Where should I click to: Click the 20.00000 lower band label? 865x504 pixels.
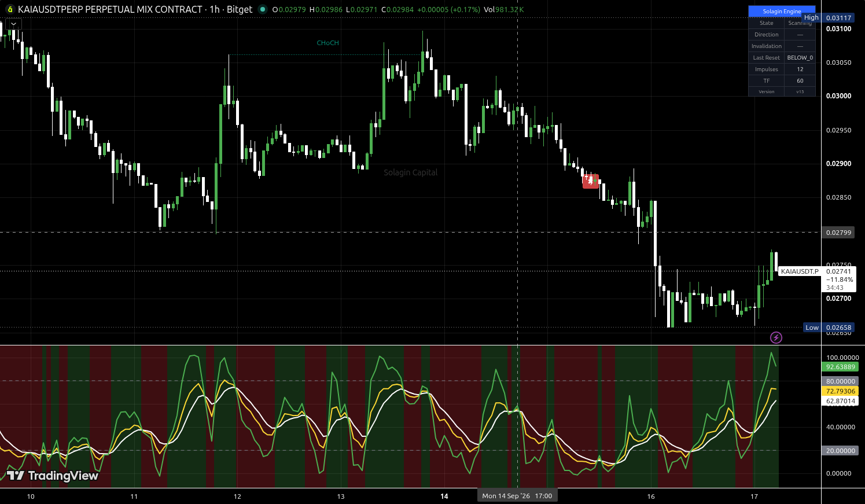840,451
